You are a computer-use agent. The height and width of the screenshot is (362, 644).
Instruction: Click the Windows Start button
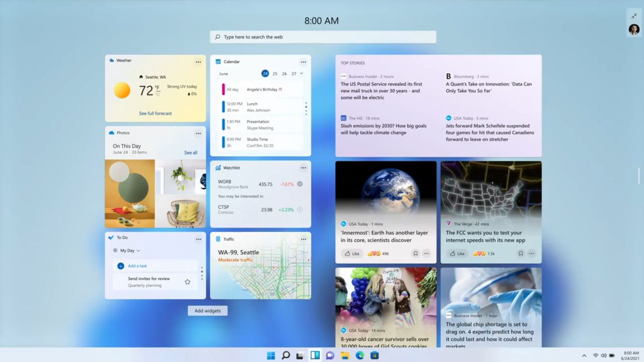point(271,355)
